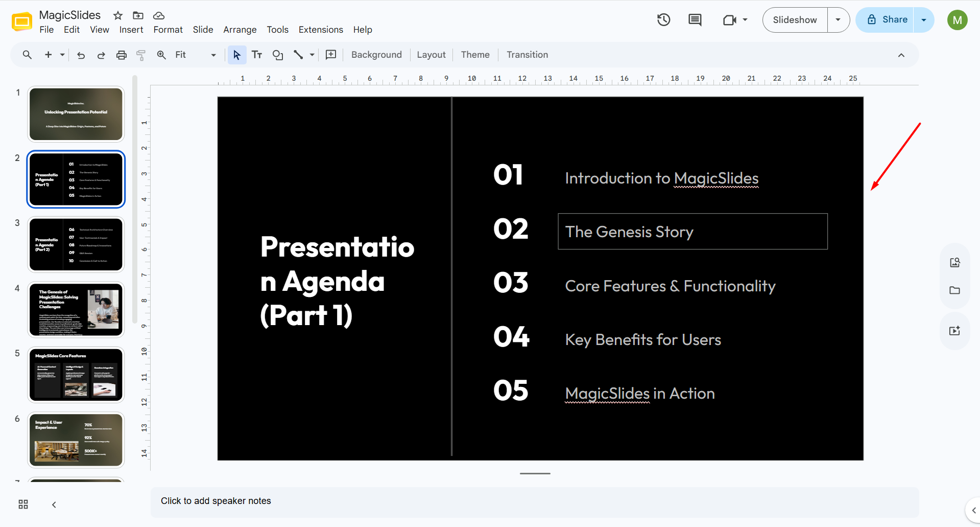This screenshot has width=980, height=527.
Task: Open the Shape tool
Action: (x=278, y=55)
